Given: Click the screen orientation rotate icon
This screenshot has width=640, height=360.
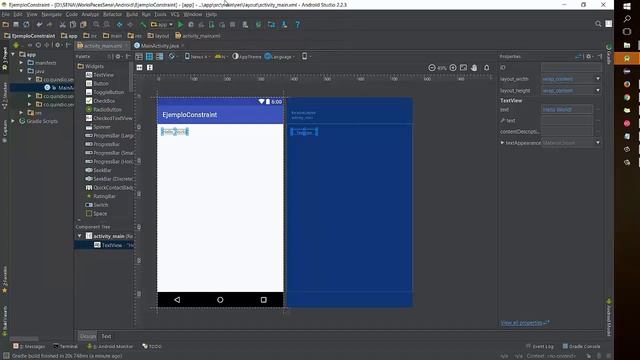Looking at the screenshot, I should point(172,57).
